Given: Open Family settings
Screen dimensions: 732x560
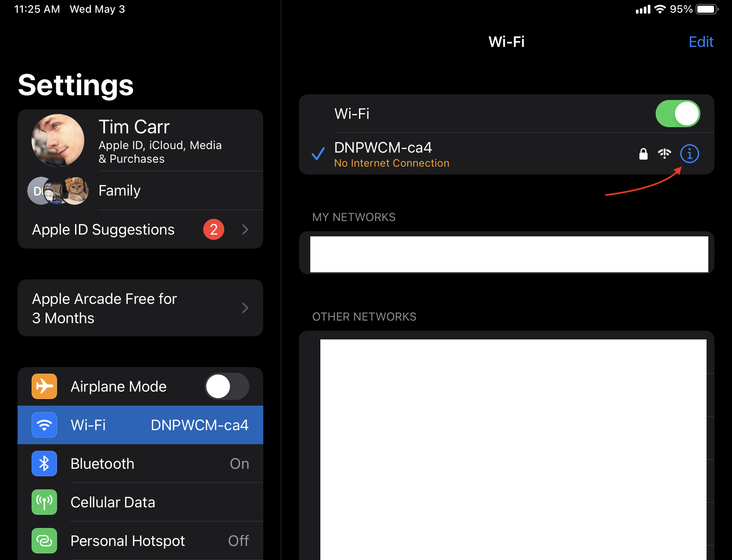Looking at the screenshot, I should 140,191.
